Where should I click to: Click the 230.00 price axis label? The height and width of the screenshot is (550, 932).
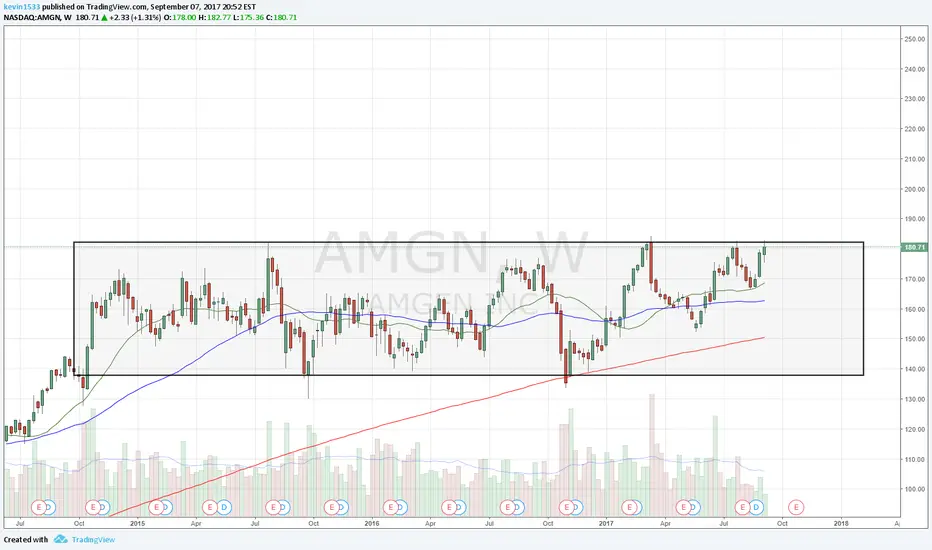pyautogui.click(x=914, y=99)
